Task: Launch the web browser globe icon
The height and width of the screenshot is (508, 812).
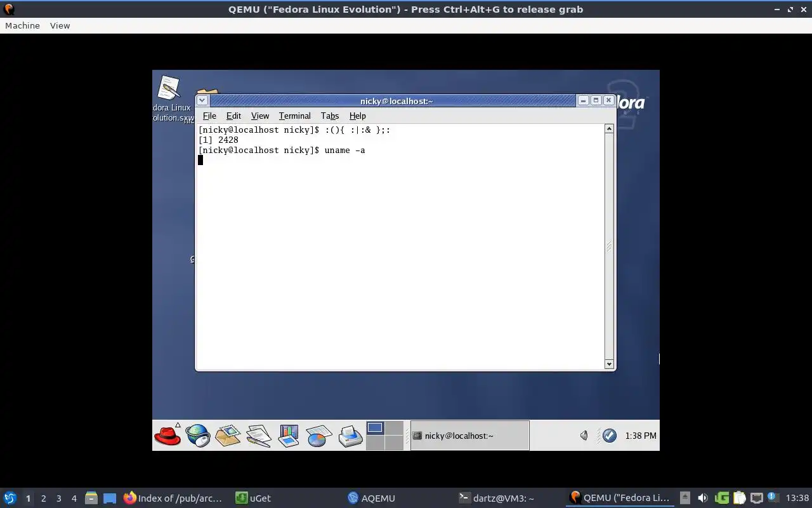Action: click(198, 436)
